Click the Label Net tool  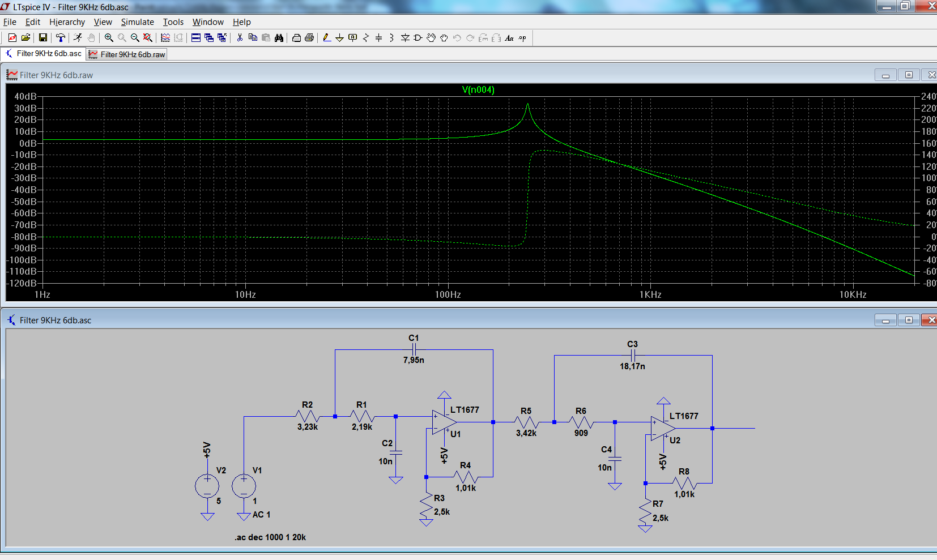352,38
